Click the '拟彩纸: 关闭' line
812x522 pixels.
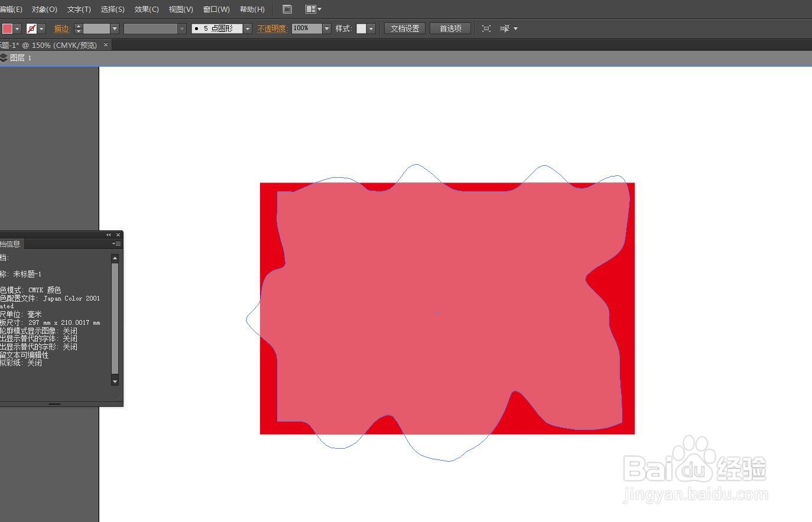(x=21, y=363)
